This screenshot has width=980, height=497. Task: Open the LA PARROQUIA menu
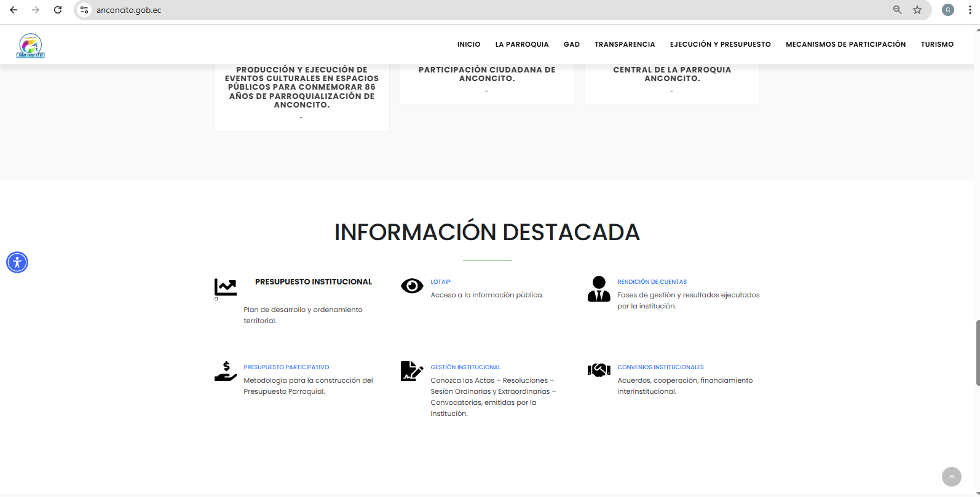521,44
